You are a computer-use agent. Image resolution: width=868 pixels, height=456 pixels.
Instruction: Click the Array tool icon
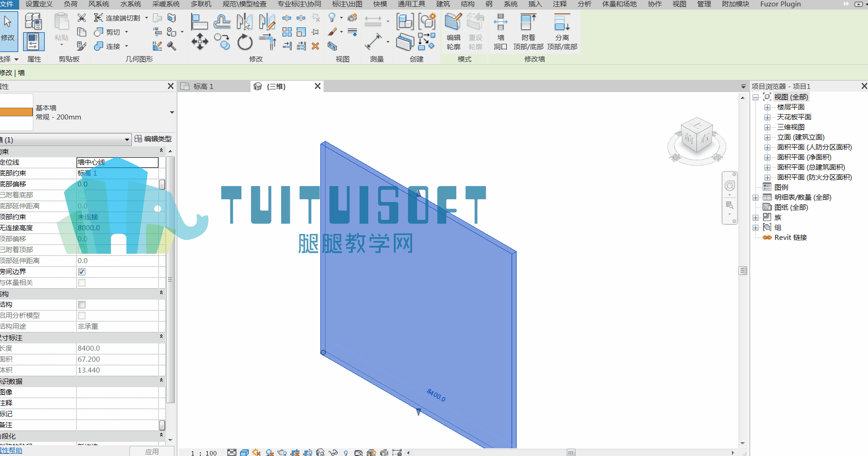pos(287,32)
